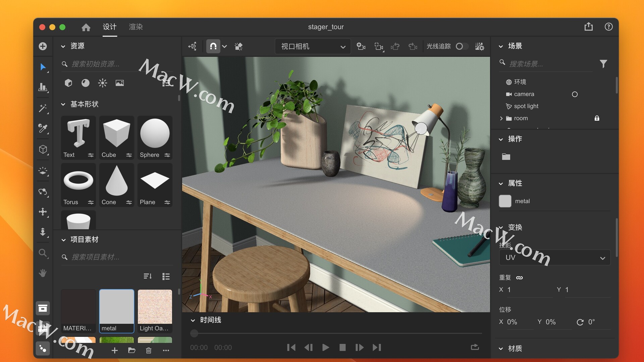The image size is (644, 362).
Task: Click the add plus tool in left toolbar
Action: (x=43, y=46)
